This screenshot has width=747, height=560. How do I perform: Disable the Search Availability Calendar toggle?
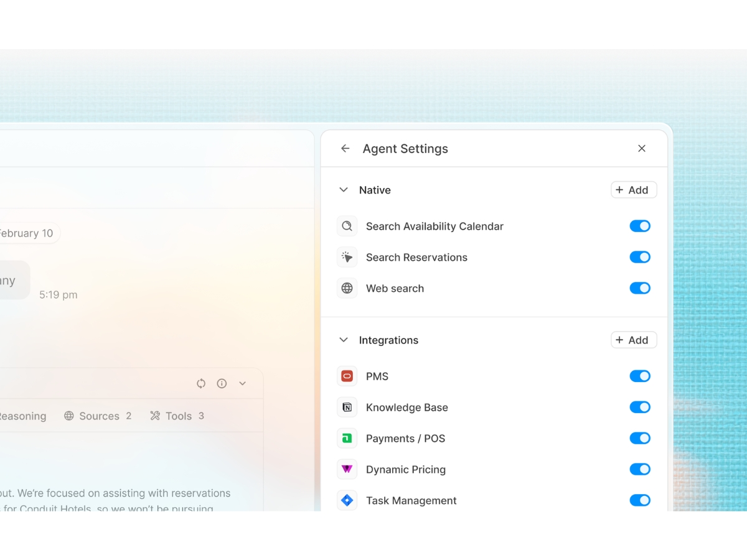click(640, 226)
